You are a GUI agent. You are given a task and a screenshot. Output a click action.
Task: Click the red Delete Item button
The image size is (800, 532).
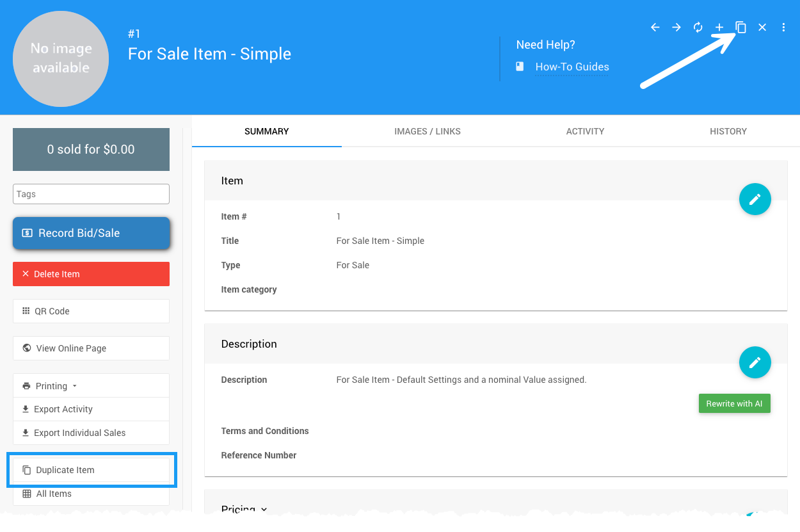pyautogui.click(x=91, y=274)
